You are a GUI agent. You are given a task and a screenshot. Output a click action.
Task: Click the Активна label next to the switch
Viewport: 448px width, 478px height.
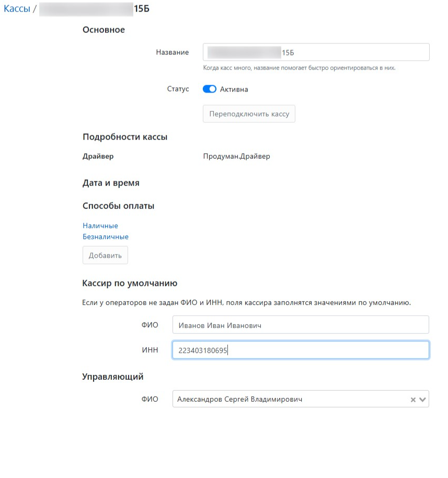[x=234, y=89]
